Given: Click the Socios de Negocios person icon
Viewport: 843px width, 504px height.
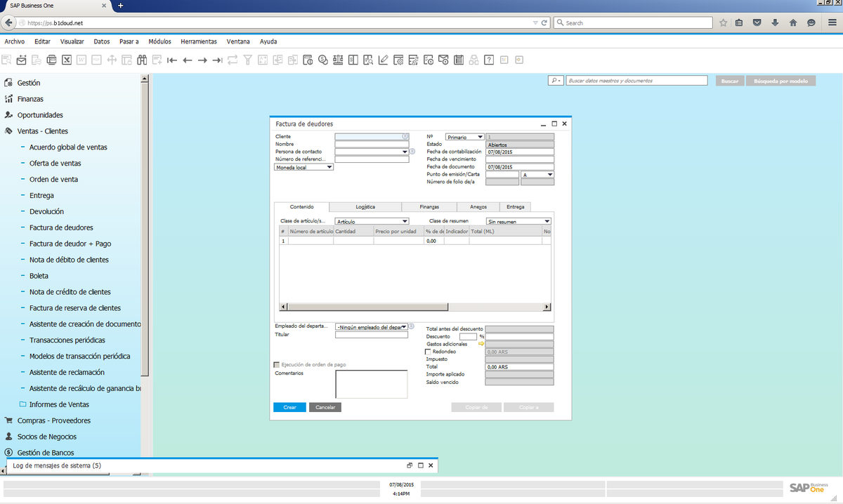Looking at the screenshot, I should tap(9, 437).
